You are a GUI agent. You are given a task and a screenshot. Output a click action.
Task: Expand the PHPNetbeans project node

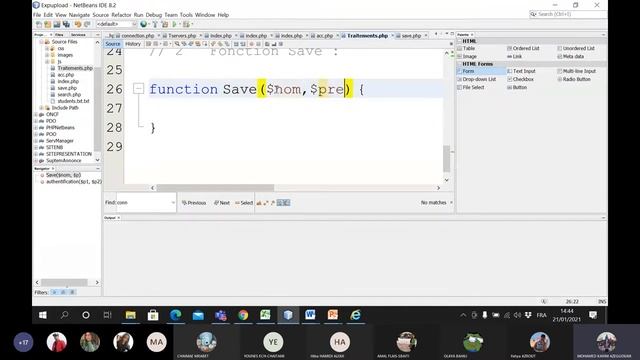coord(36,128)
